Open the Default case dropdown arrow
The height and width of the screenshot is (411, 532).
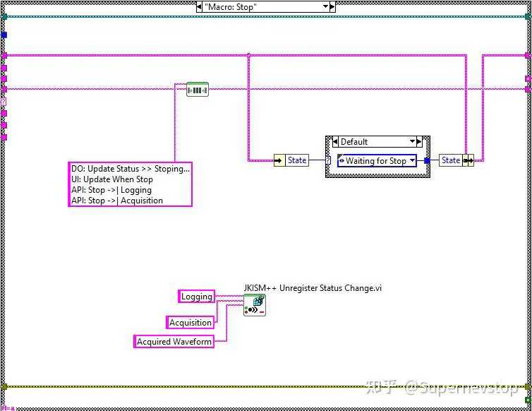click(412, 141)
